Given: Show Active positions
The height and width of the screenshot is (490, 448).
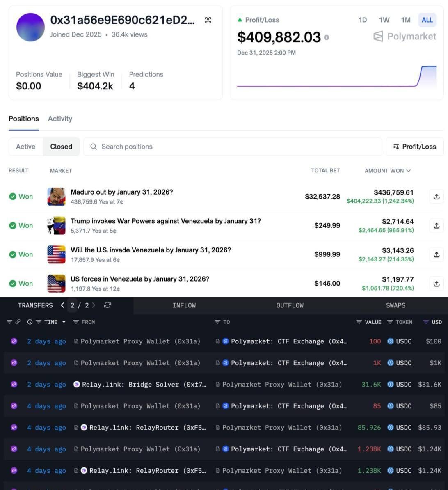Looking at the screenshot, I should pos(25,147).
